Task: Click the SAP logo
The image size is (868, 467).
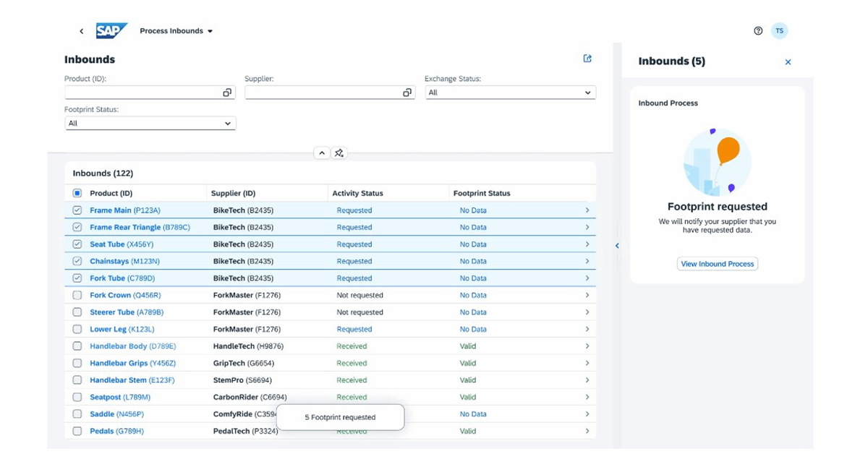Action: click(x=111, y=31)
